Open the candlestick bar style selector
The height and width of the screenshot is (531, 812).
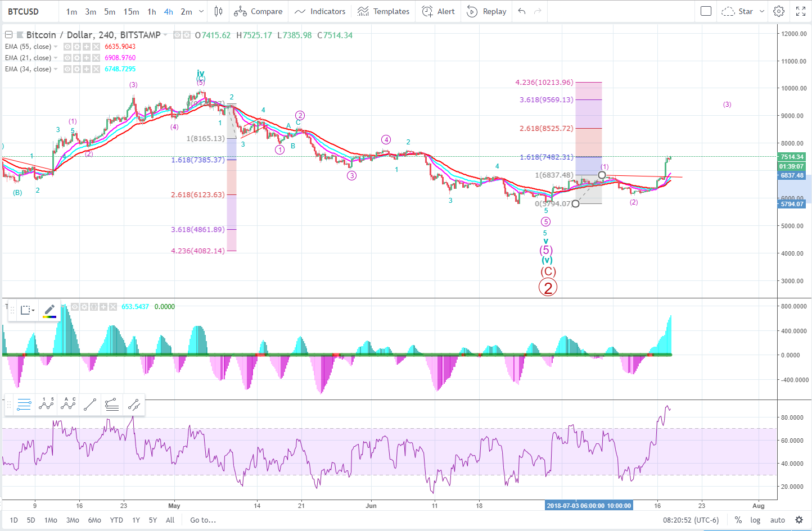pyautogui.click(x=218, y=11)
